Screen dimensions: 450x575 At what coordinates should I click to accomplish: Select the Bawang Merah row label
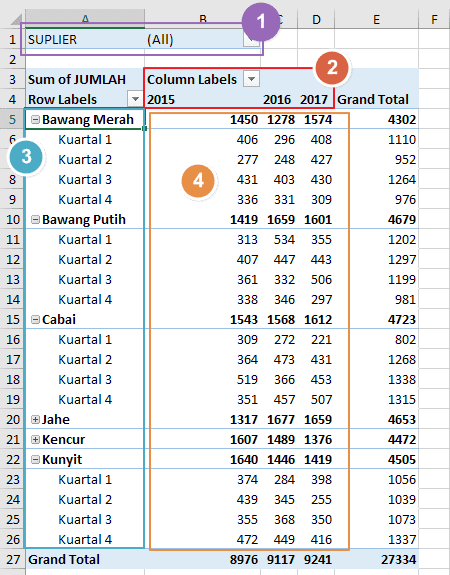click(x=88, y=120)
